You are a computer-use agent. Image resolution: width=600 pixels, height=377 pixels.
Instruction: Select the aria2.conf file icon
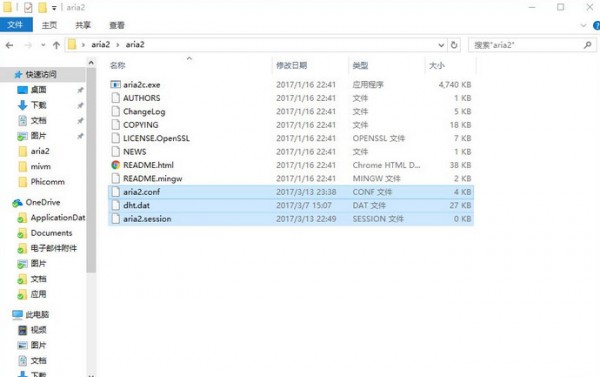tap(116, 192)
